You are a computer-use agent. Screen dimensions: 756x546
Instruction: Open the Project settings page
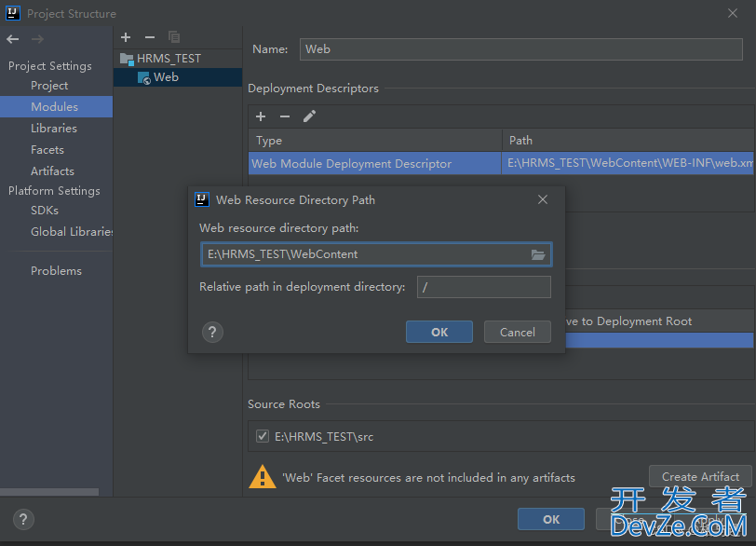[49, 86]
